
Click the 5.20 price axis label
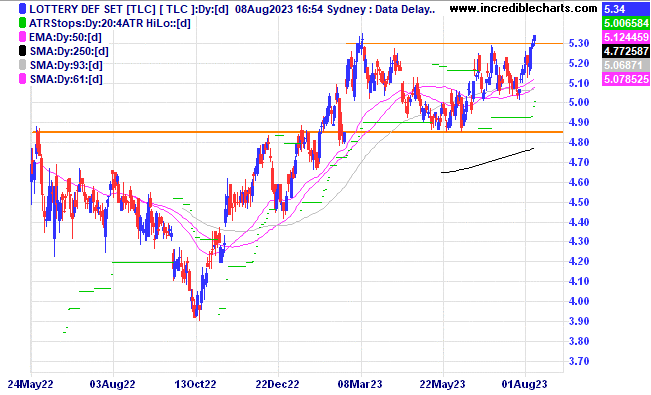coord(579,63)
